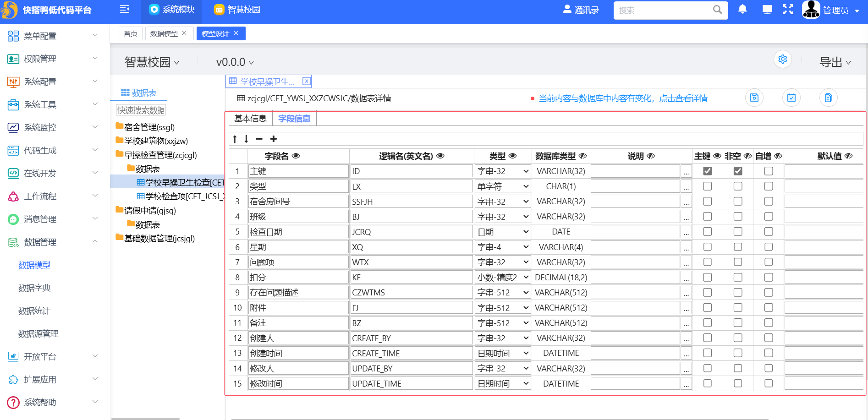
Task: Uncheck 非空 checkbox for the ID row
Action: coord(738,171)
